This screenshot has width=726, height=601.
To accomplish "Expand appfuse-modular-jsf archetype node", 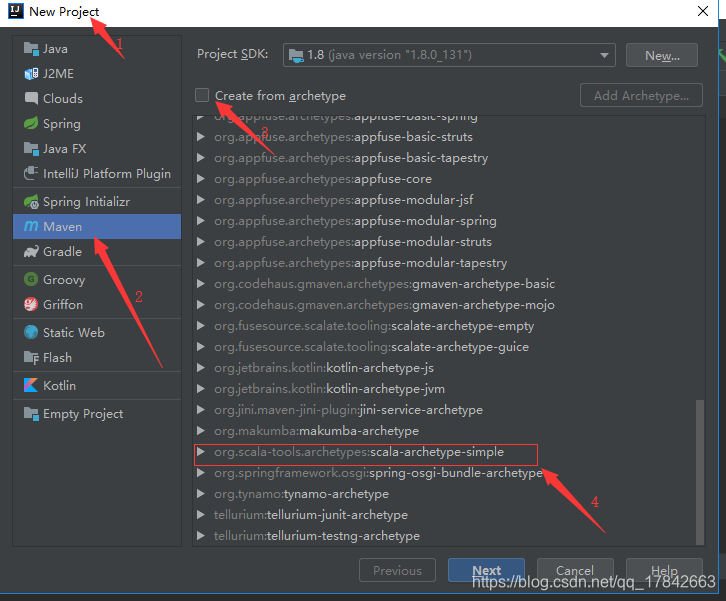I will [201, 200].
